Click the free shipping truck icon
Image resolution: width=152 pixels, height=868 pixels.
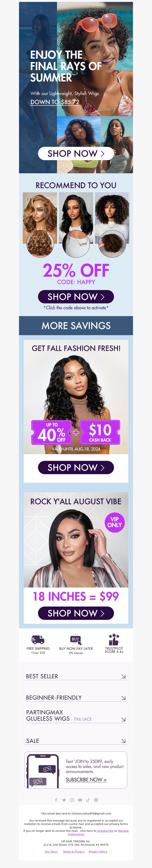pos(38,639)
